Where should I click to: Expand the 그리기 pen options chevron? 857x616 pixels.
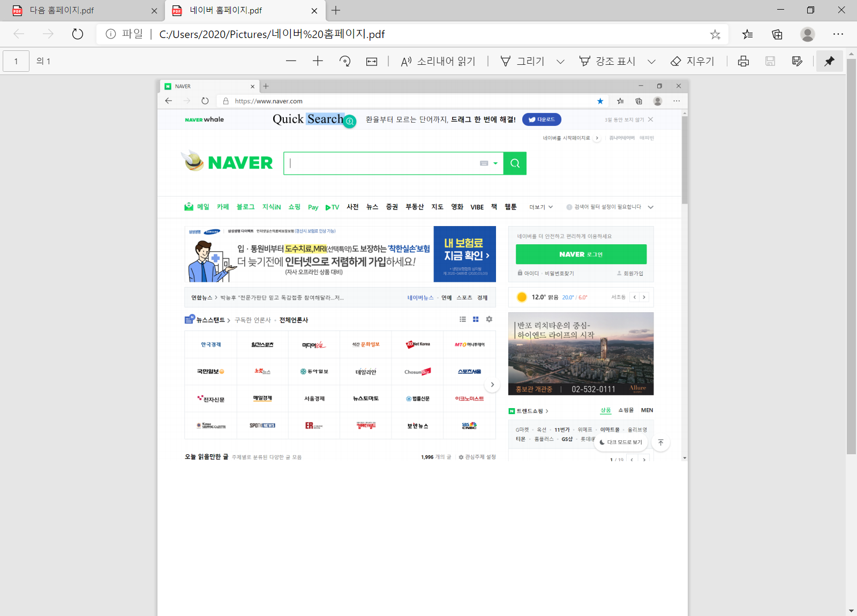pyautogui.click(x=560, y=61)
